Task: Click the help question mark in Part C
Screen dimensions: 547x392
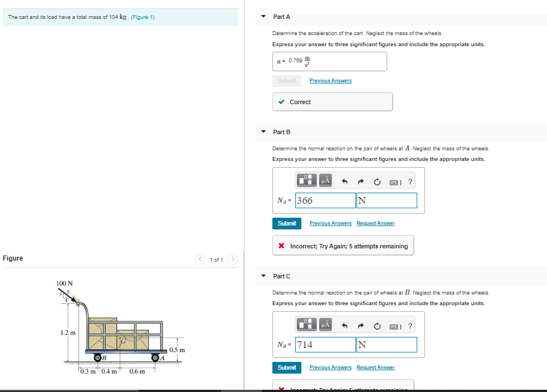Action: click(410, 325)
